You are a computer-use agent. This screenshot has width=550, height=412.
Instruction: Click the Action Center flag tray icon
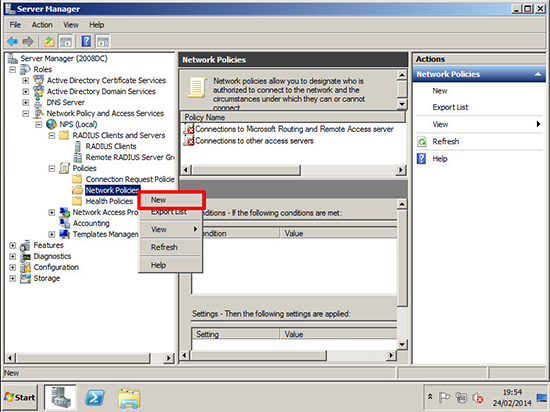coord(444,398)
